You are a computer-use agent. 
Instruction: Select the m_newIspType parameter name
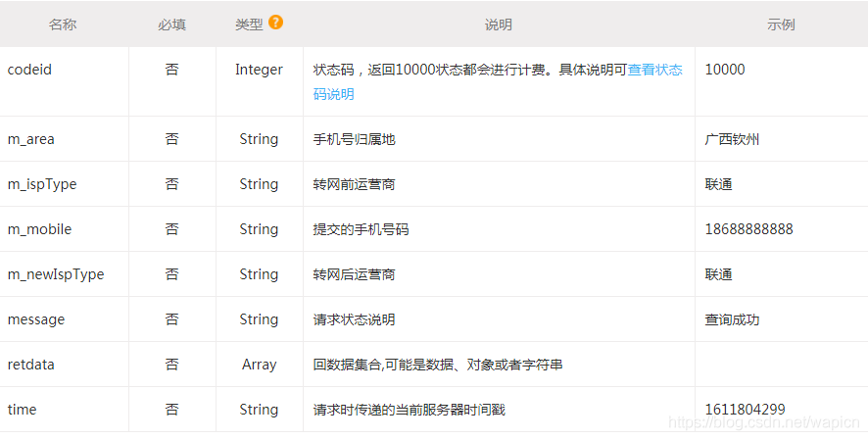click(x=56, y=274)
